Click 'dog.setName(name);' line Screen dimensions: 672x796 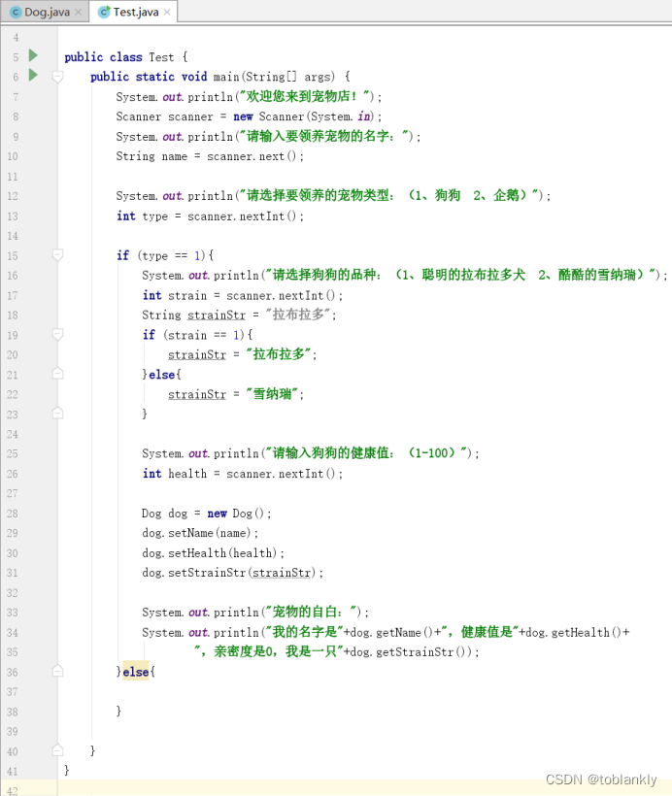(x=200, y=533)
